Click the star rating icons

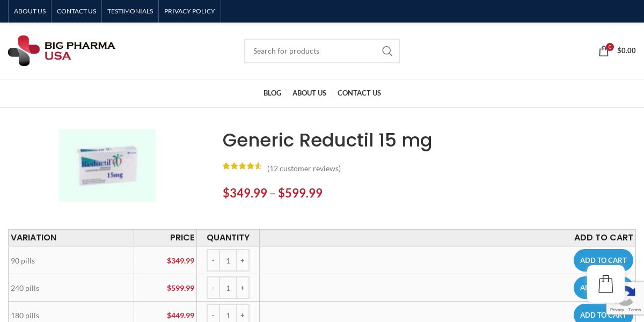tap(242, 166)
